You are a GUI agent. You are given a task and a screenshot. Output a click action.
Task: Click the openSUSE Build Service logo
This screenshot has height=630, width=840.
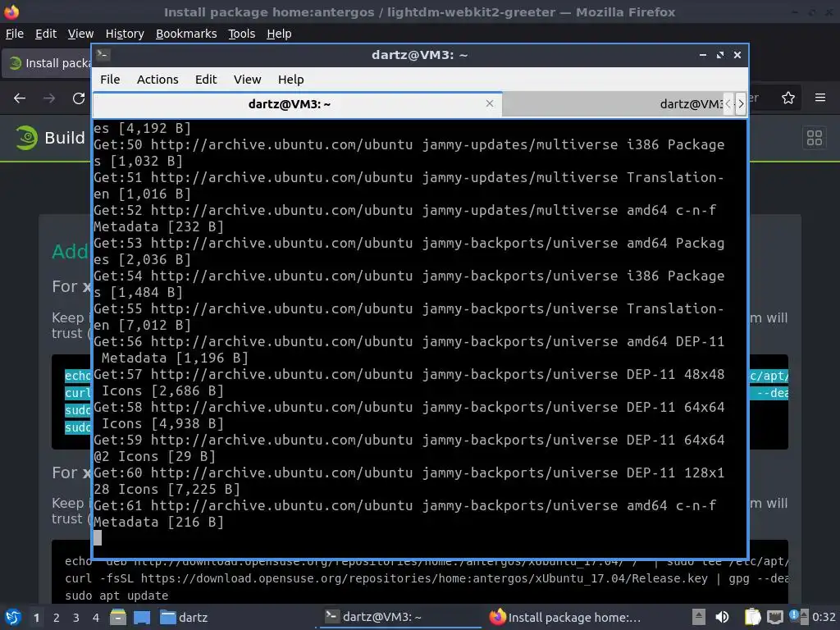25,138
